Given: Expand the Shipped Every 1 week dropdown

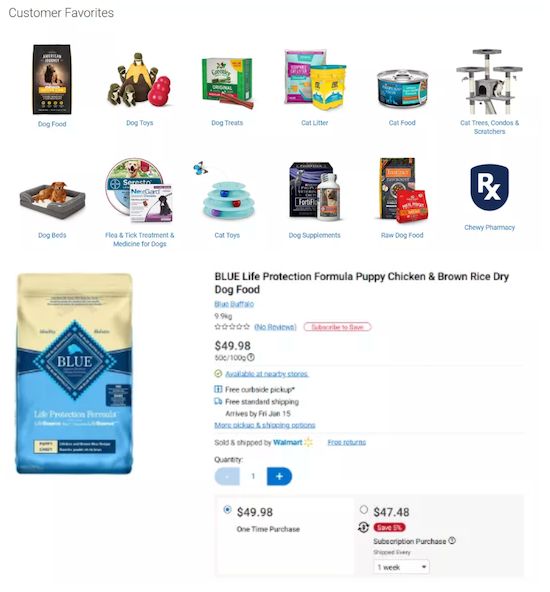Looking at the screenshot, I should 401,567.
